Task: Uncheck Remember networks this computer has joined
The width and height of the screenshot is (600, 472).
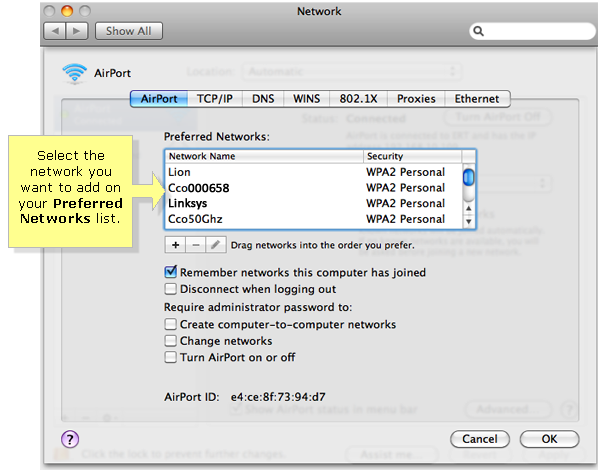Action: (x=170, y=272)
